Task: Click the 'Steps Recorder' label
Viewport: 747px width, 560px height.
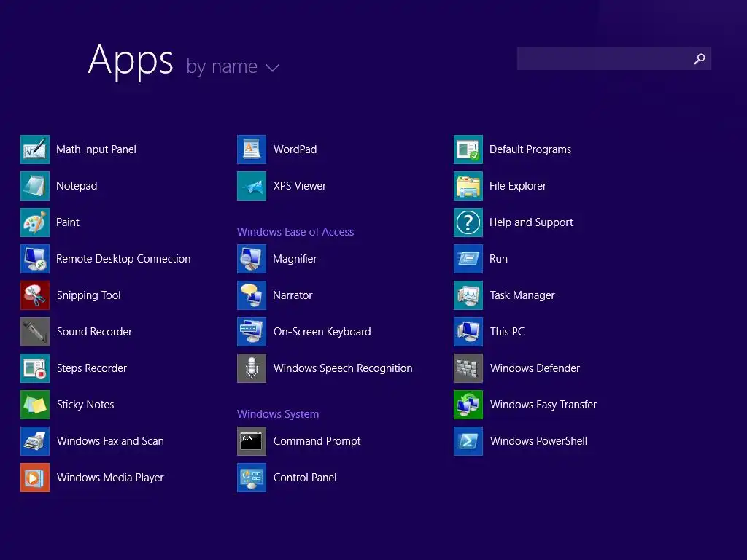Action: click(92, 368)
